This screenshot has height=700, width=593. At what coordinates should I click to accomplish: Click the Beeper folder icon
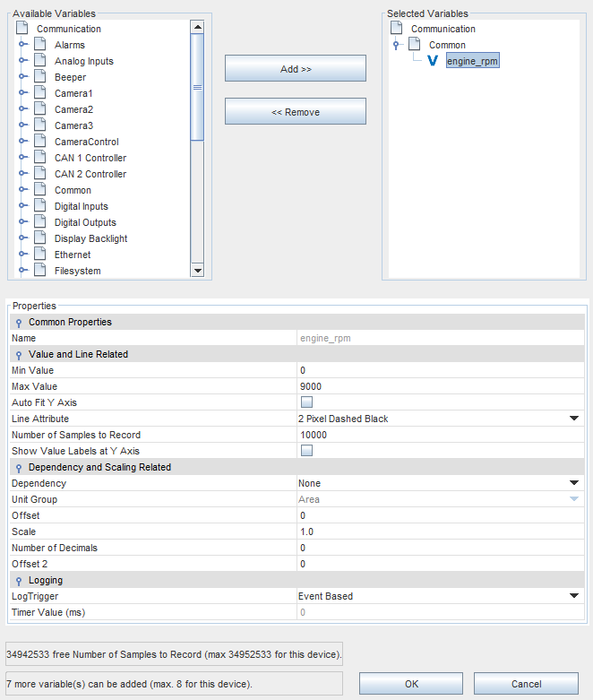tap(40, 77)
